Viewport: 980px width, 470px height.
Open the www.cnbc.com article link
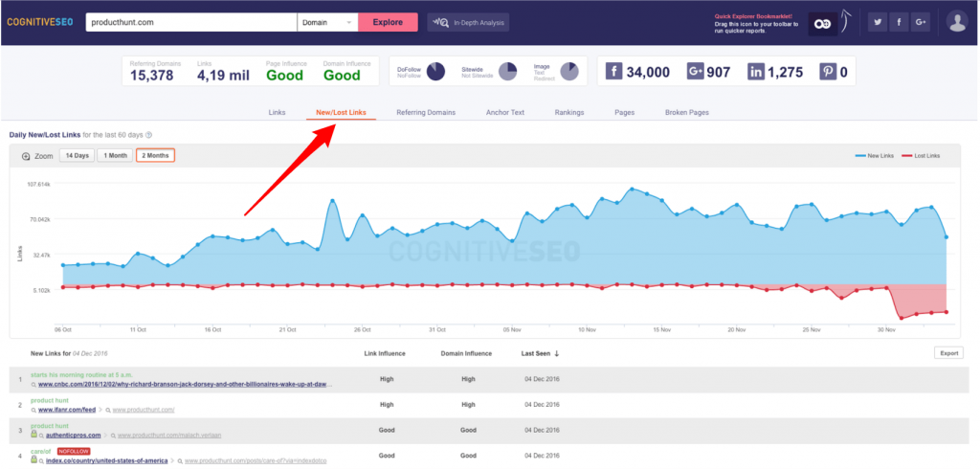(185, 385)
